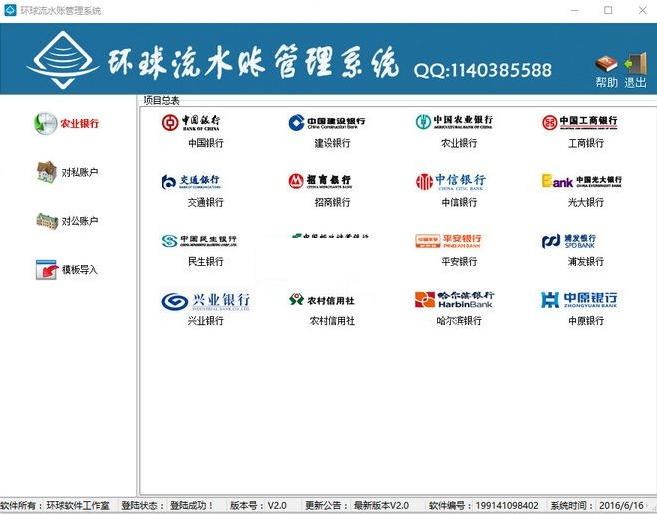Choose the 招商银行 logo
The width and height of the screenshot is (657, 514).
click(320, 182)
